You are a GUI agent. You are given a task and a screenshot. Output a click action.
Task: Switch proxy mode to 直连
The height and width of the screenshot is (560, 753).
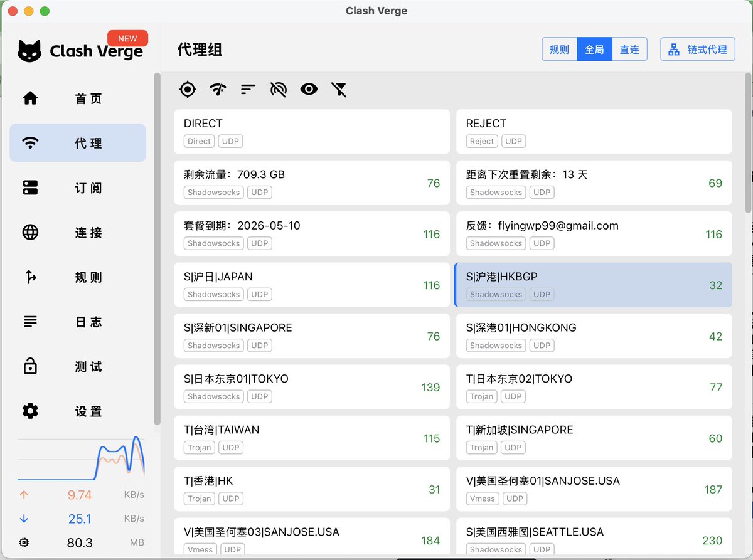point(629,50)
